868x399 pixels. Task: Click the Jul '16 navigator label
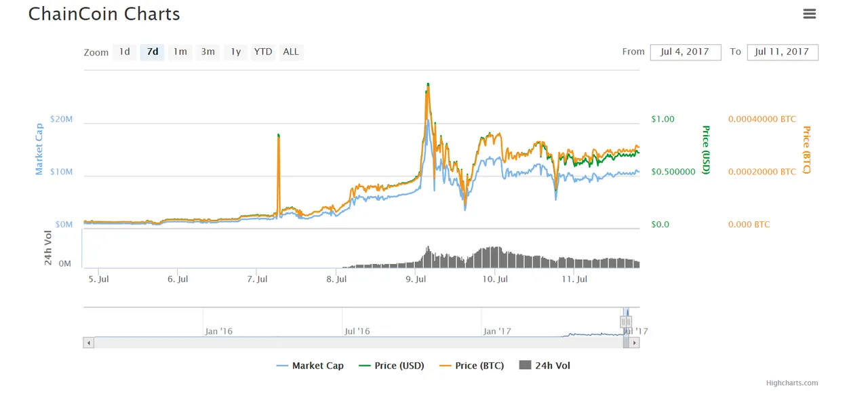(x=357, y=331)
